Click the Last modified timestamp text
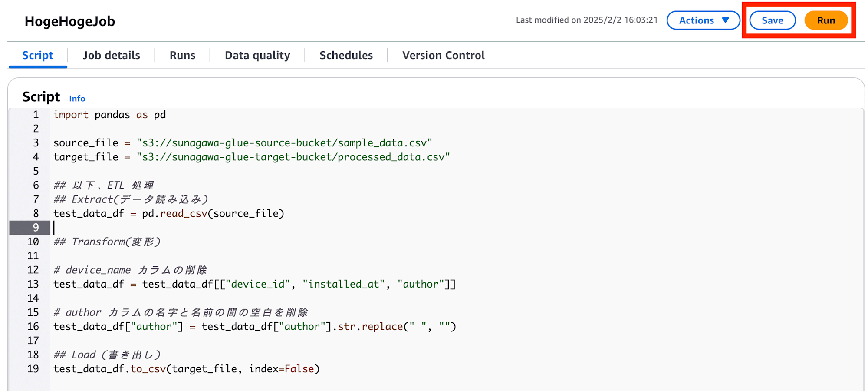The image size is (868, 391). (x=587, y=20)
